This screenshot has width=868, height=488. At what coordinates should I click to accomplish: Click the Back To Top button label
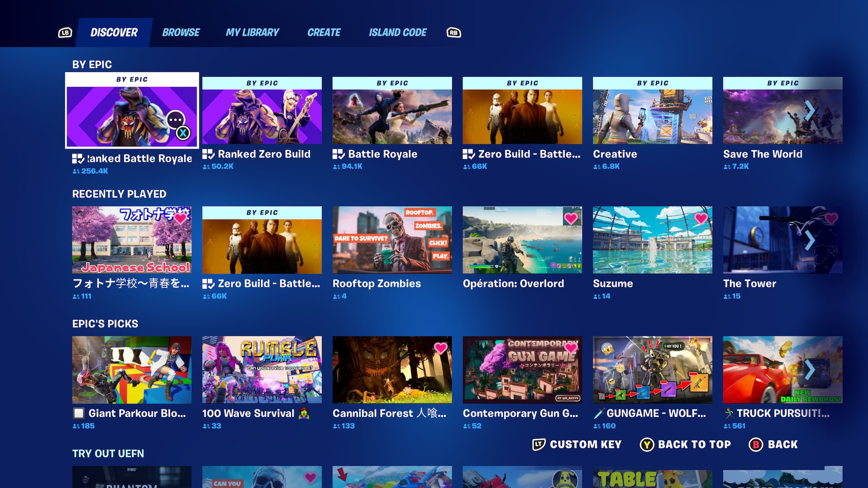694,445
